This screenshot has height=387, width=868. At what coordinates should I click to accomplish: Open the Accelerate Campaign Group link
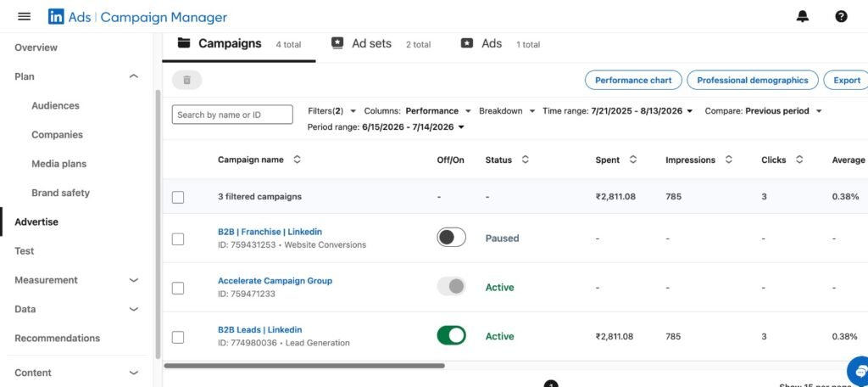275,281
